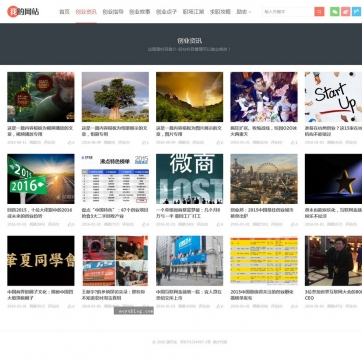Image resolution: width=362 pixels, height=362 pixels.
Task: Open the four-photo collage thumbnail
Action: (x=115, y=261)
